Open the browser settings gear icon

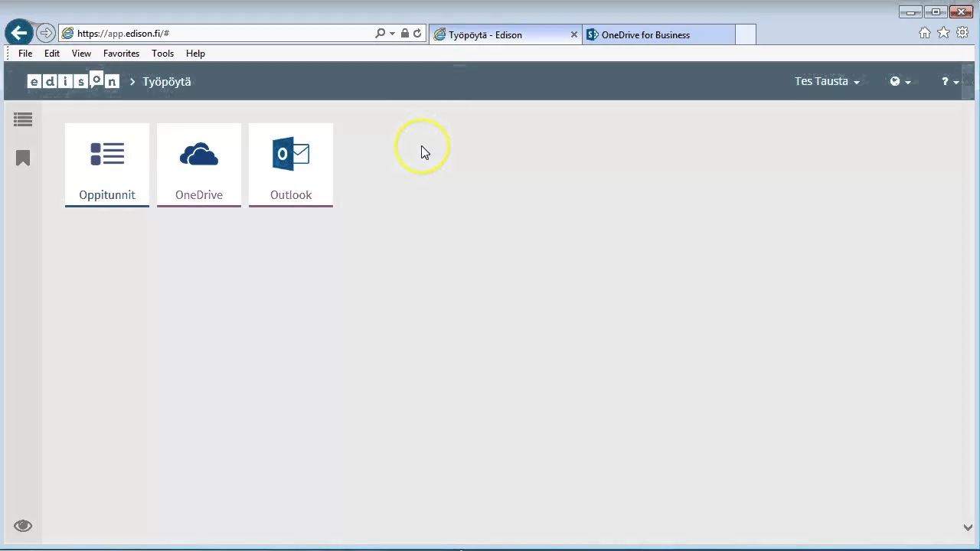point(962,33)
